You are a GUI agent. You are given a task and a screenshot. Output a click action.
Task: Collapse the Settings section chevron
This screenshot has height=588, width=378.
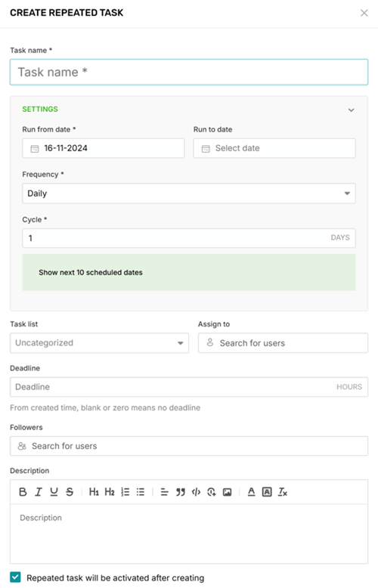click(351, 110)
